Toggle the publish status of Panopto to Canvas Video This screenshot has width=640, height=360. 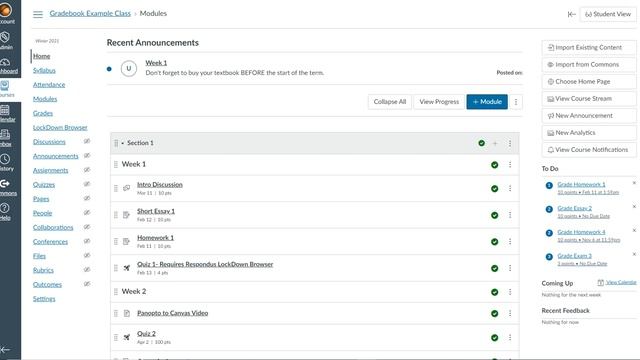495,313
